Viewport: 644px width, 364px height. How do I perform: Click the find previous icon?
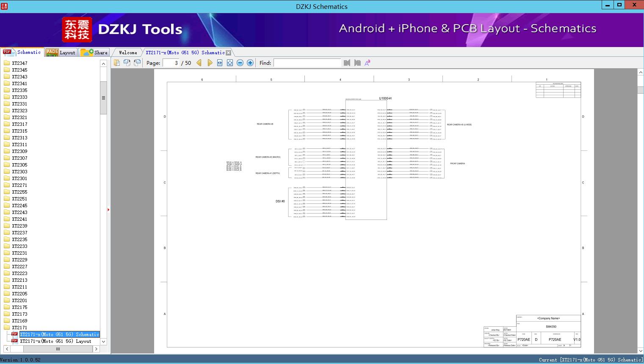(x=347, y=63)
